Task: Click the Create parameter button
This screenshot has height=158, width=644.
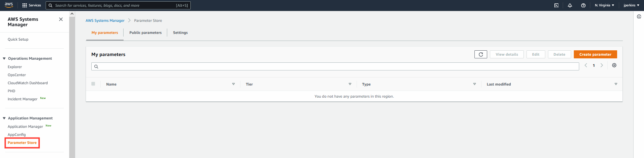Action: tap(595, 54)
